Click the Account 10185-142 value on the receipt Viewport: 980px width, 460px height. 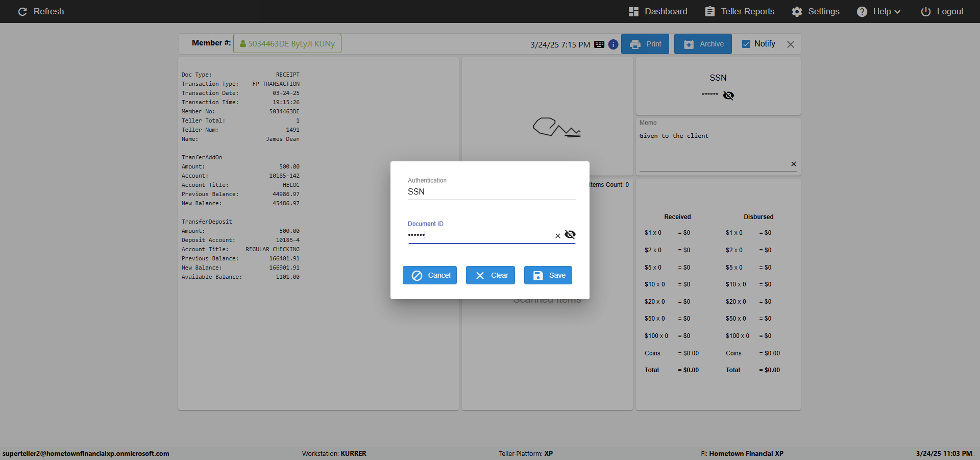[x=284, y=176]
